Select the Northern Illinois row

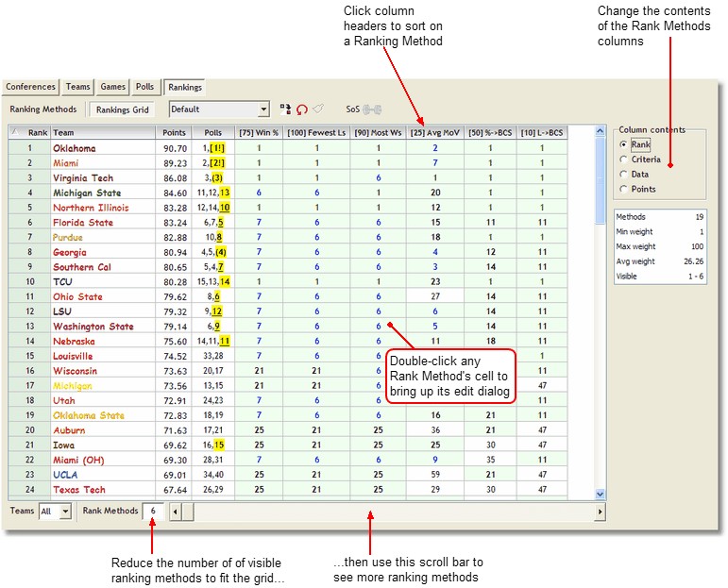288,208
